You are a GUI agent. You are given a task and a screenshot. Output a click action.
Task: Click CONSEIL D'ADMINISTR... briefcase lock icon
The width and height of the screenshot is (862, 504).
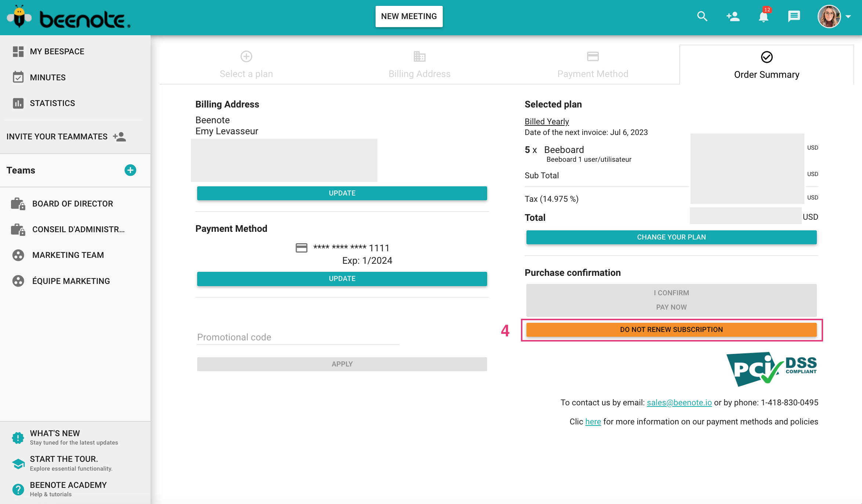tap(18, 230)
